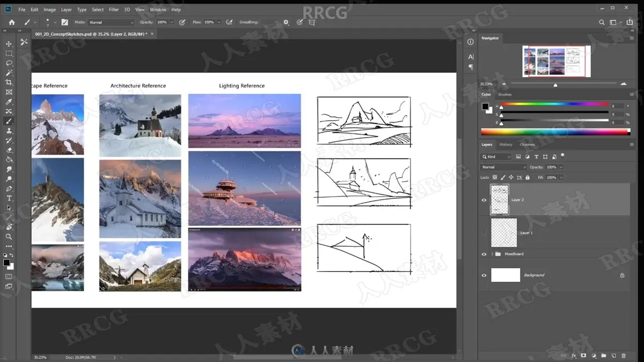The width and height of the screenshot is (644, 362).
Task: Open the brush blending Mode dropdown
Action: click(111, 23)
